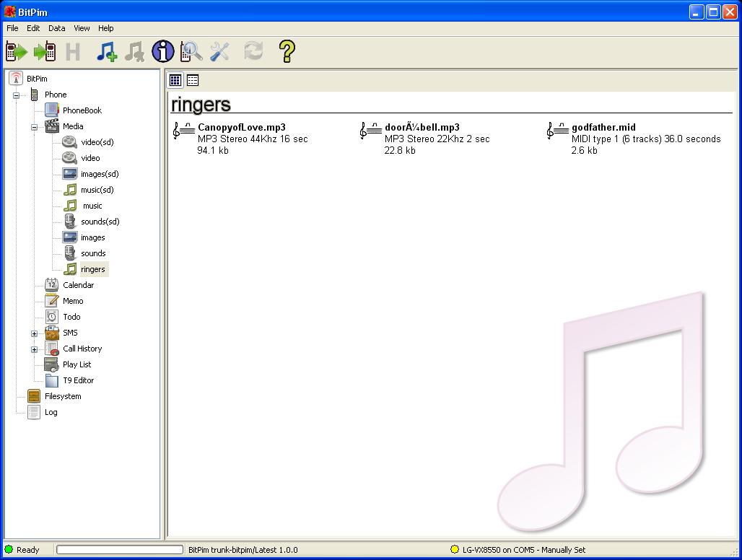This screenshot has width=742, height=560.
Task: Click the Calendar icon in the tree
Action: pyautogui.click(x=51, y=285)
